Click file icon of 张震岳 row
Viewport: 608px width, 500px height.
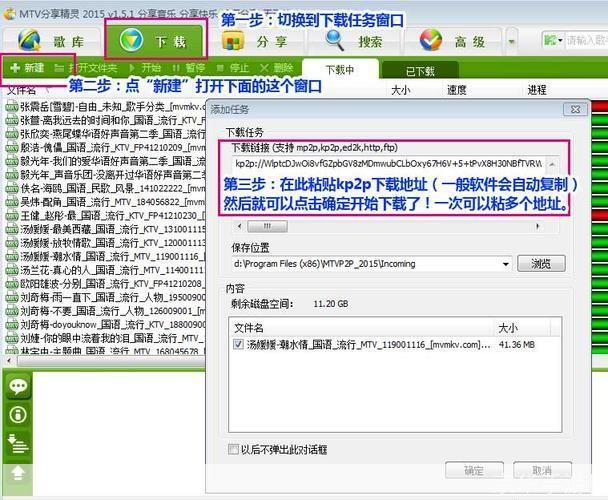[x=12, y=107]
